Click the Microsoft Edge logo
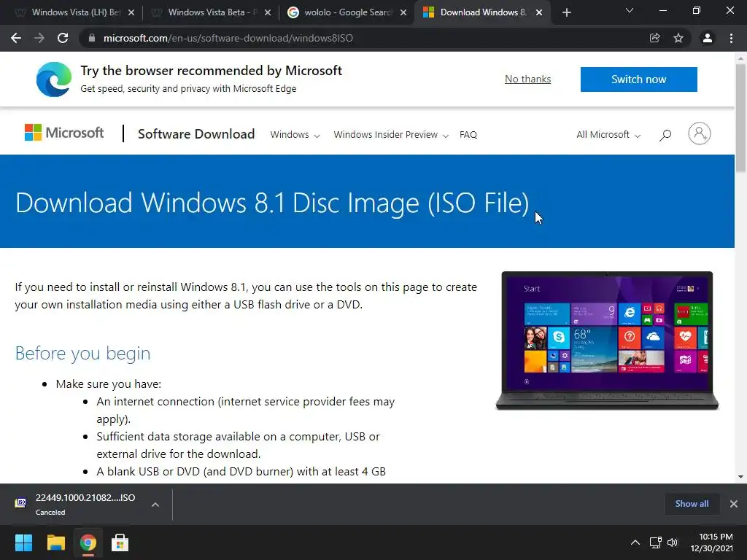747x560 pixels. point(54,79)
